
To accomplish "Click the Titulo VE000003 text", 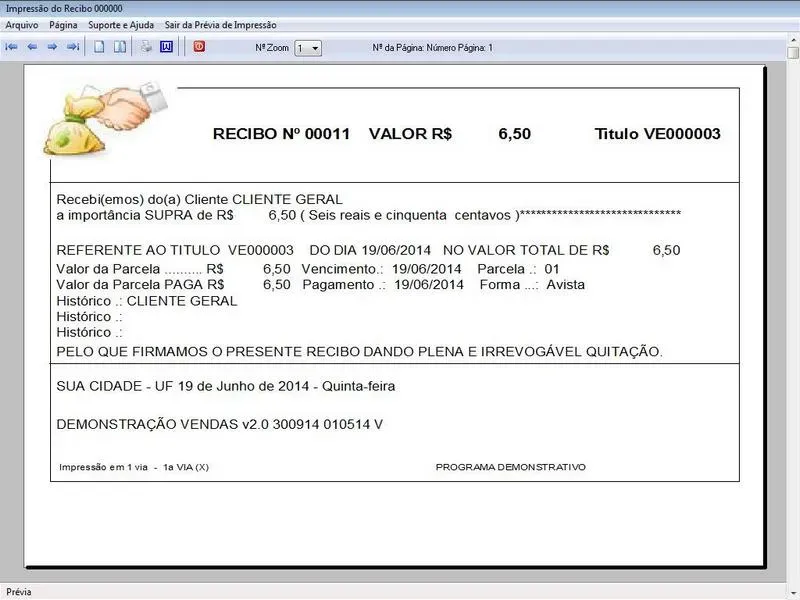I will point(657,134).
